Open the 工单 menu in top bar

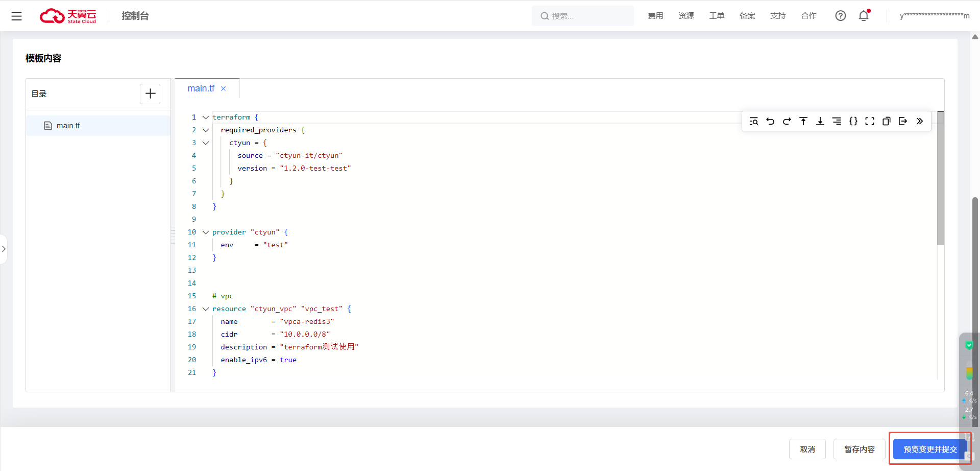pos(717,16)
